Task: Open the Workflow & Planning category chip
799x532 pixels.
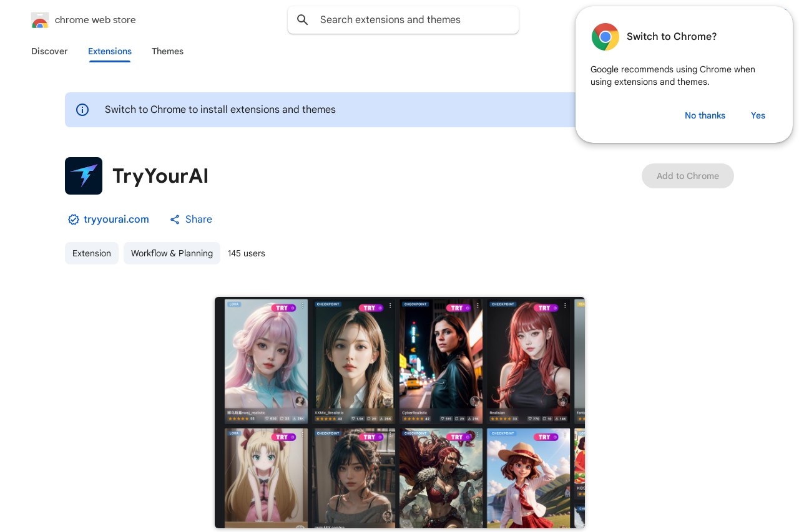Action: [172, 253]
